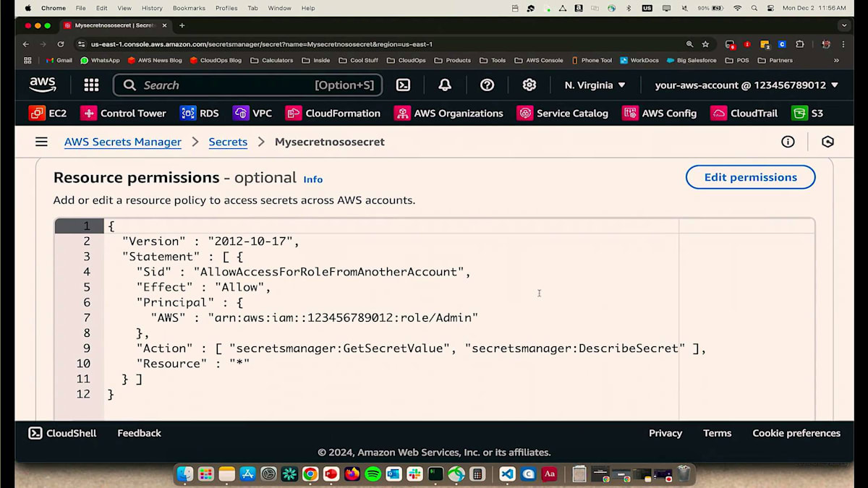This screenshot has height=488, width=868.
Task: Open AWS console settings gear
Action: pos(529,85)
